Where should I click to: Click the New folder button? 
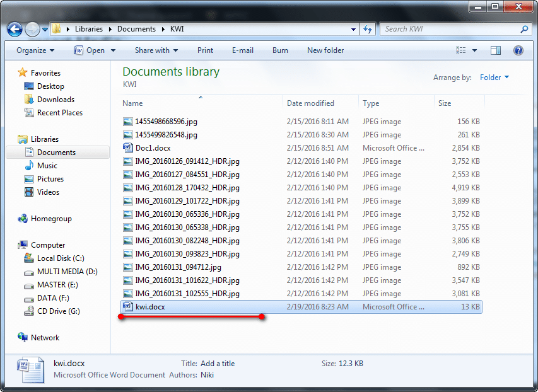[x=325, y=50]
